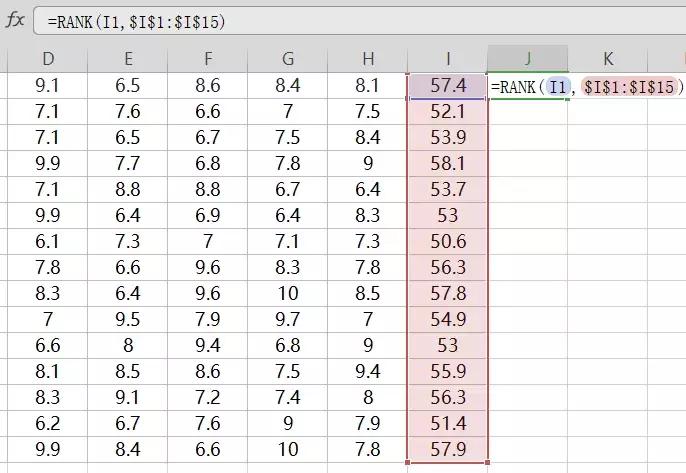The height and width of the screenshot is (473, 686).
Task: Click 8.6 in column F first row
Action: [x=208, y=86]
